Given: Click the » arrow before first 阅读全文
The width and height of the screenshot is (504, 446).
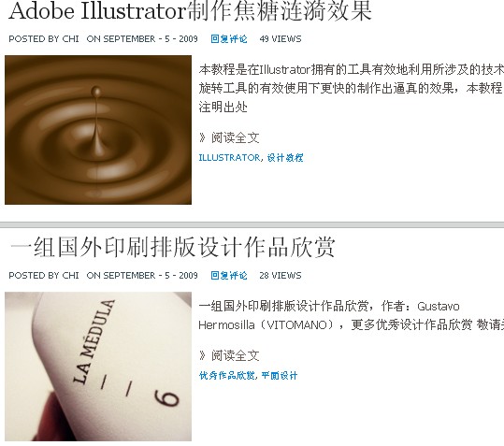Looking at the screenshot, I should (x=202, y=137).
